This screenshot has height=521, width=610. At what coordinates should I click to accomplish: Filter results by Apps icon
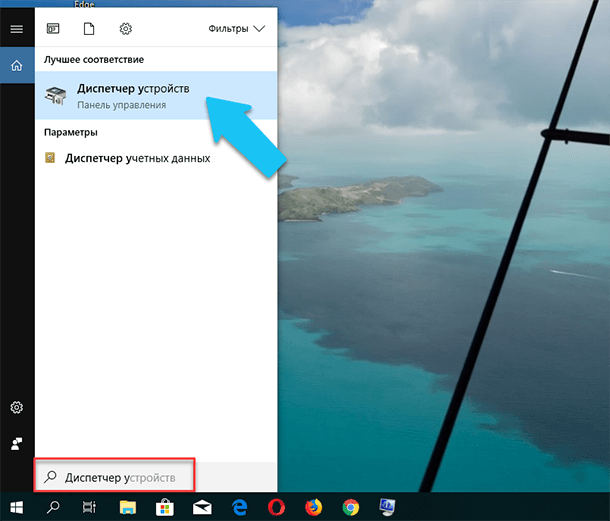click(53, 28)
